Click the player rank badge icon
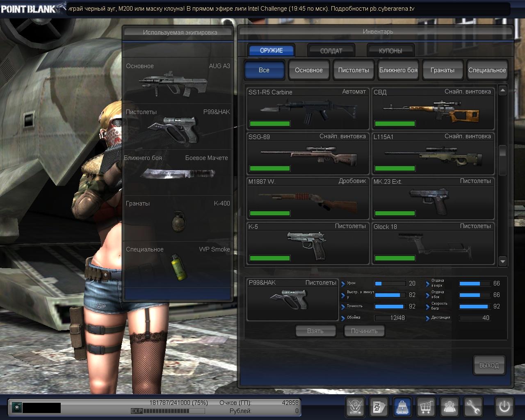This screenshot has height=420, width=525. coord(16,407)
